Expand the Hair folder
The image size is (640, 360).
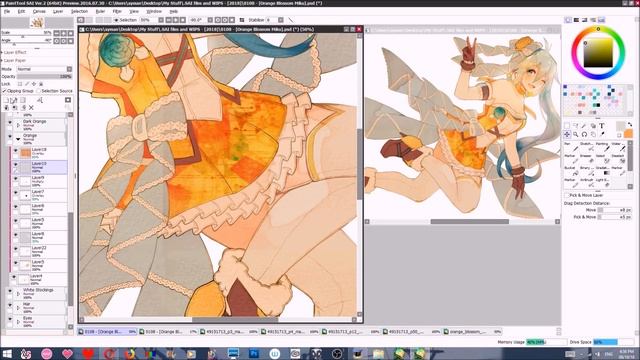[x=18, y=307]
